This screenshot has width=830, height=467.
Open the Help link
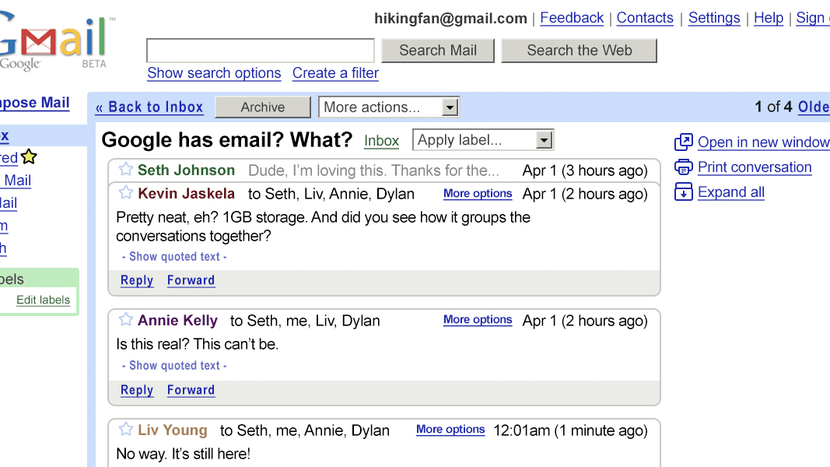click(x=769, y=18)
